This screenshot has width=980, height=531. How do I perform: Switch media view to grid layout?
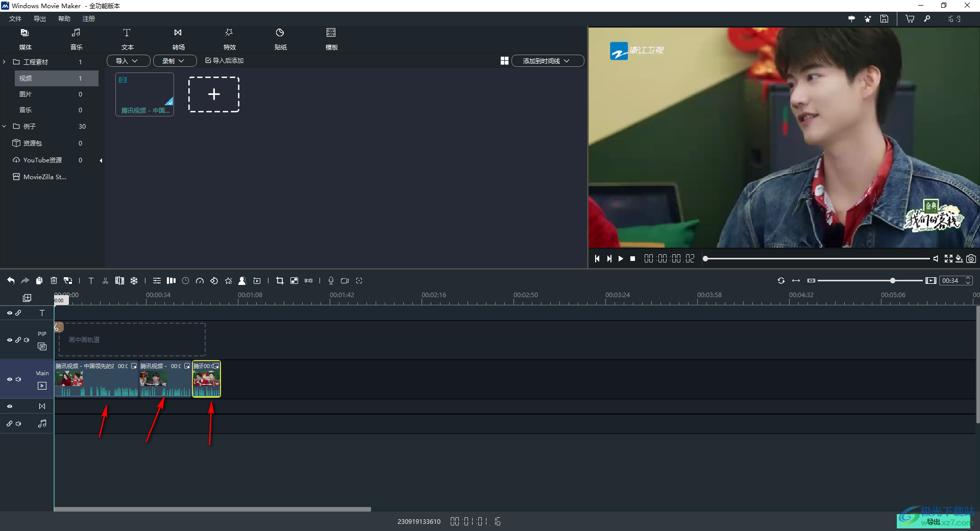[504, 61]
